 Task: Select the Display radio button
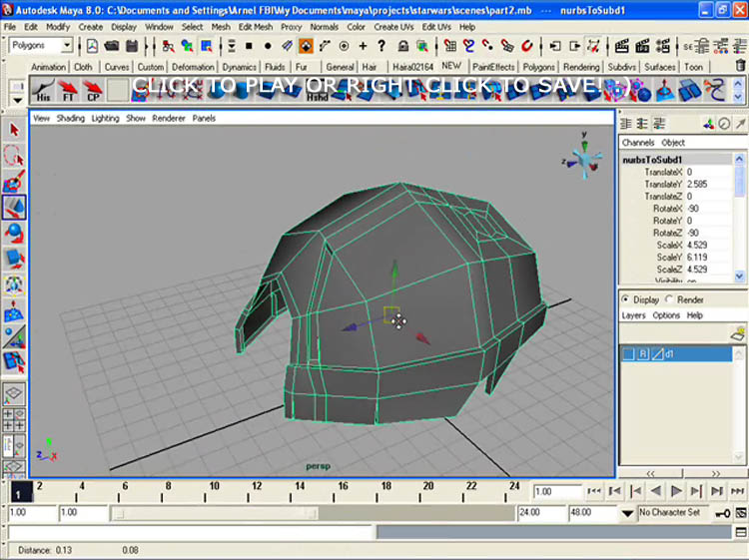626,299
